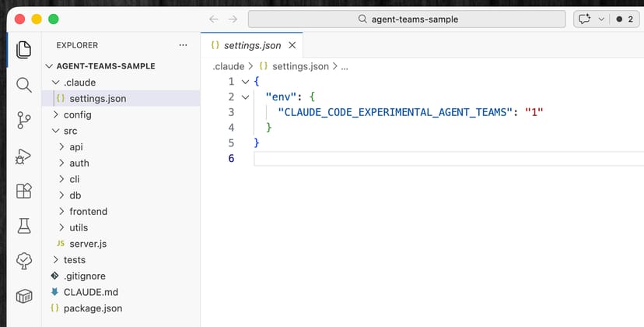Viewport: 644px width, 327px height.
Task: Click the "1" string value
Action: point(534,112)
